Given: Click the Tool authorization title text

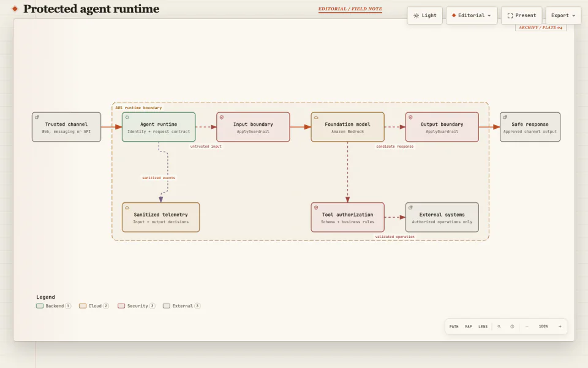Looking at the screenshot, I should (x=348, y=215).
